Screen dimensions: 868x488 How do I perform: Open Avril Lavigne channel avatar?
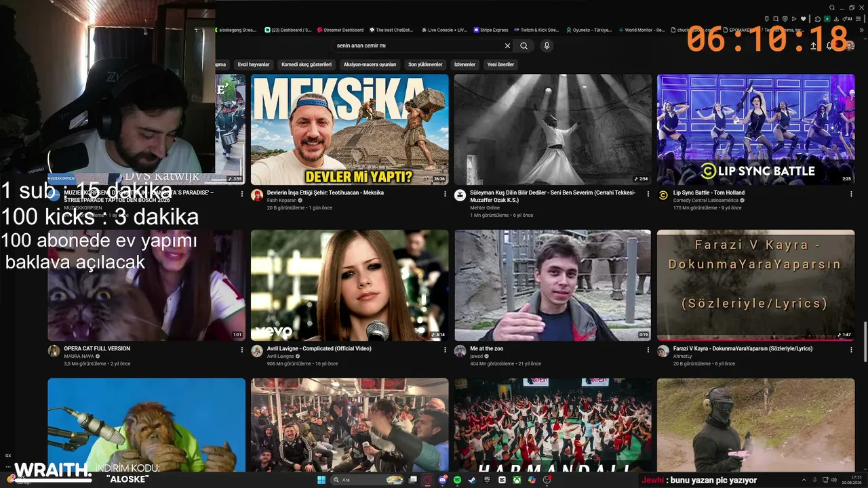257,351
